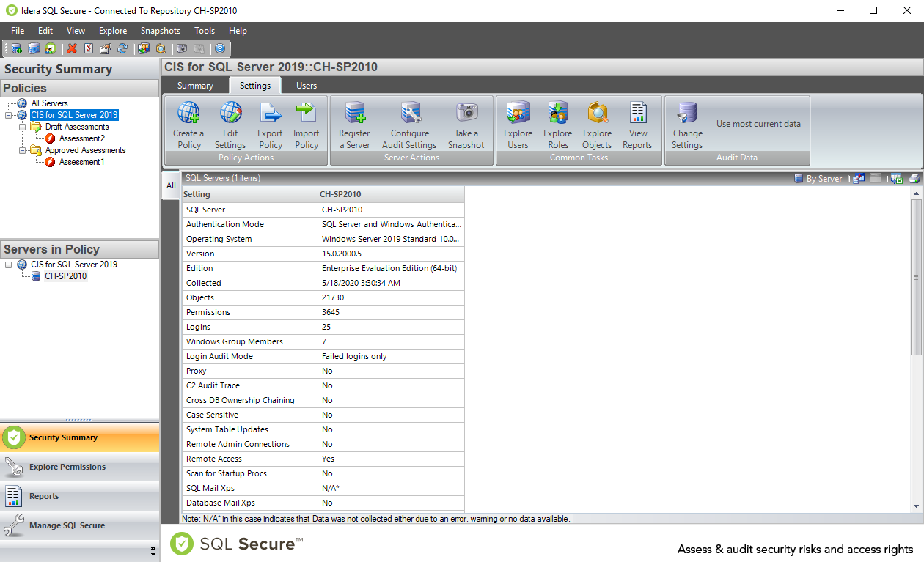Click the Setting column header
The width and height of the screenshot is (924, 562).
(249, 194)
